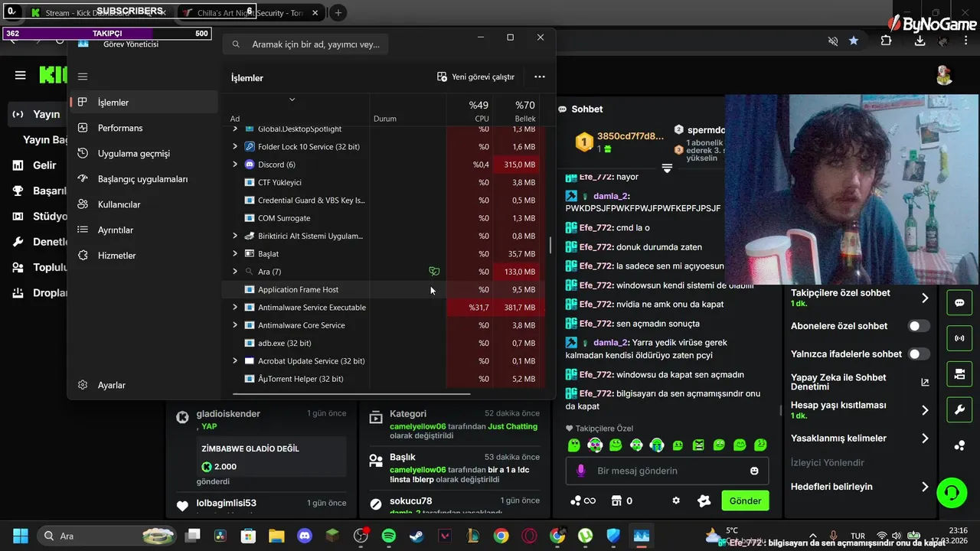
Task: Expand the Başlat process row
Action: [235, 253]
